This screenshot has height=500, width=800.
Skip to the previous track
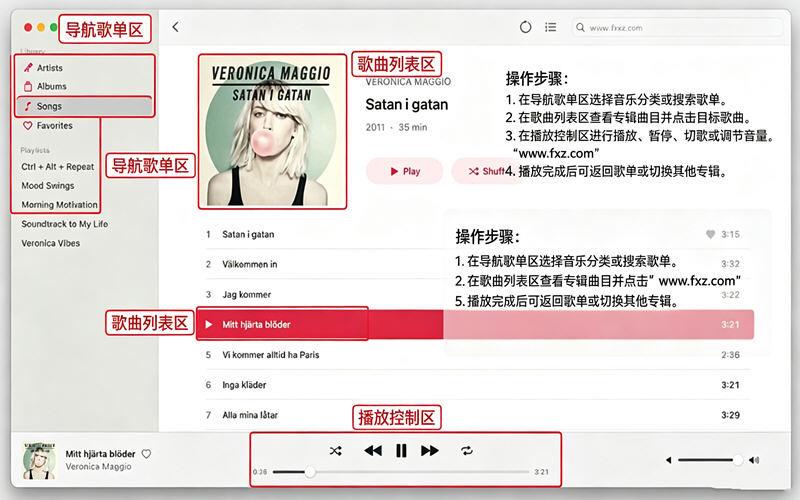(x=373, y=451)
